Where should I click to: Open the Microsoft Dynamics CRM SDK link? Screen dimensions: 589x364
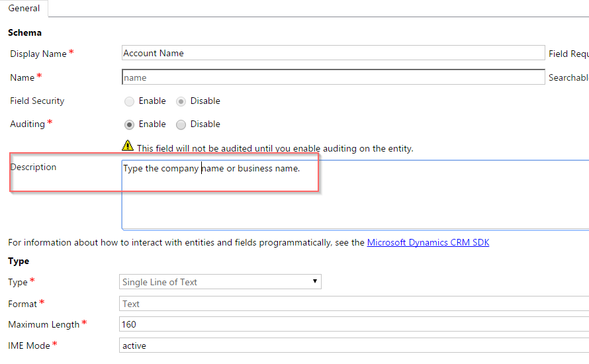tap(428, 242)
